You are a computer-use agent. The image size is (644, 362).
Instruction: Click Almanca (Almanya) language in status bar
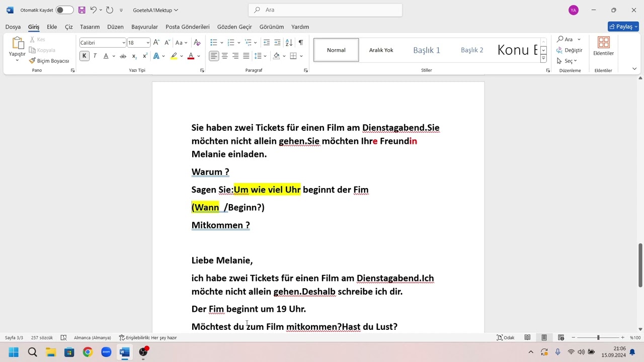tap(93, 338)
